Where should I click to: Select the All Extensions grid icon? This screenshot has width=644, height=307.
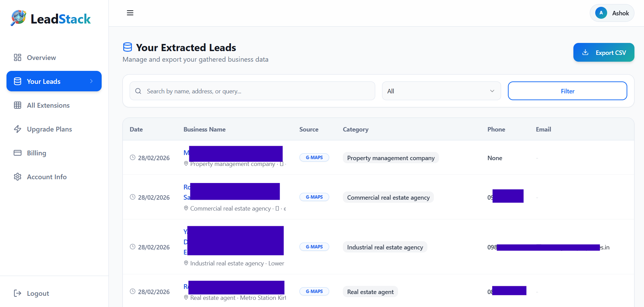point(17,105)
